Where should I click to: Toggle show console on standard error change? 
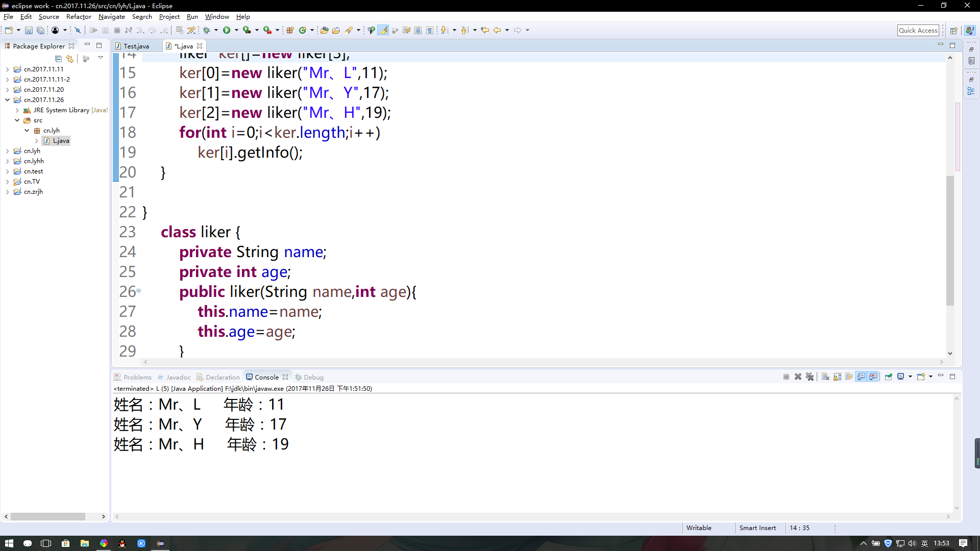873,377
